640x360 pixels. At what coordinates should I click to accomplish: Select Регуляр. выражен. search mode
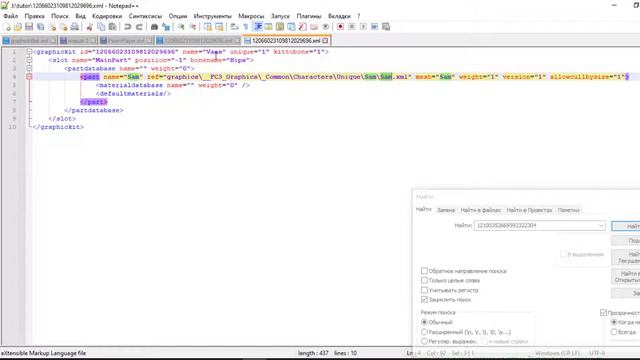coord(424,341)
